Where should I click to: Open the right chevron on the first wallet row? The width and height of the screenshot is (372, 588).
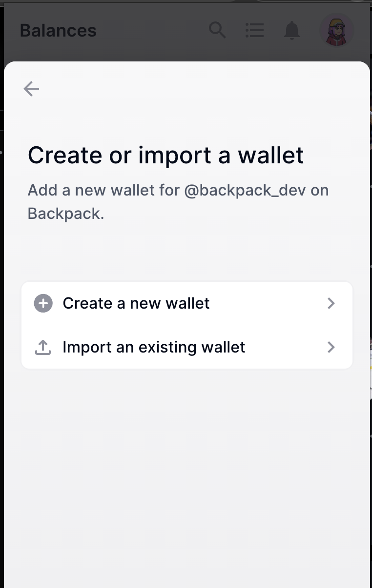(331, 303)
